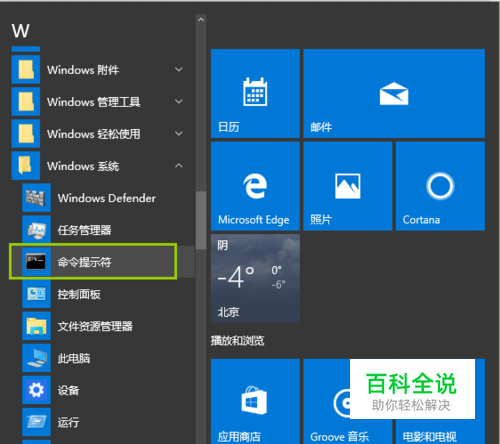500x444 pixels.
Task: Click the app list scrollbar thumb
Action: point(201,220)
